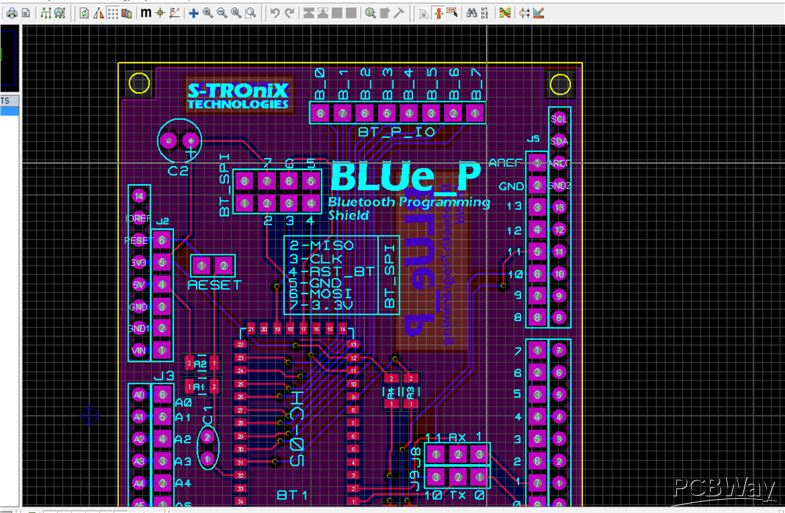Select pad 8 of BT_P_IO header
This screenshot has height=513, width=785.
click(320, 113)
